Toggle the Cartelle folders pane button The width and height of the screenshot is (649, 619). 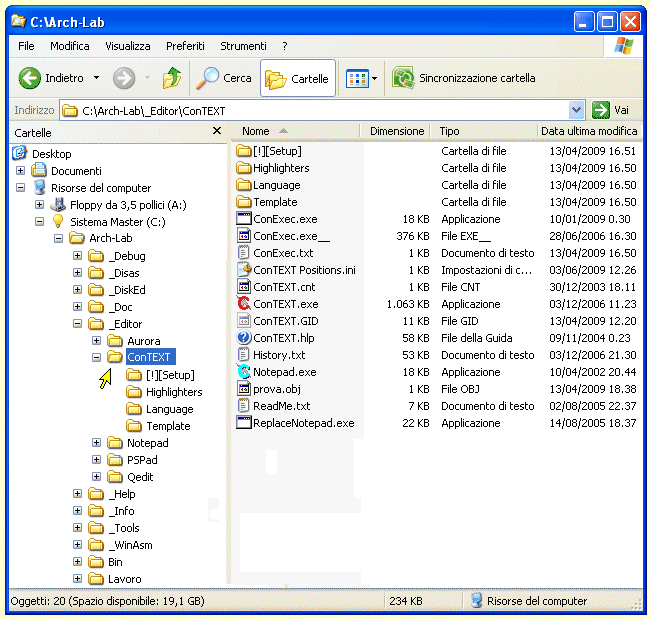[298, 78]
